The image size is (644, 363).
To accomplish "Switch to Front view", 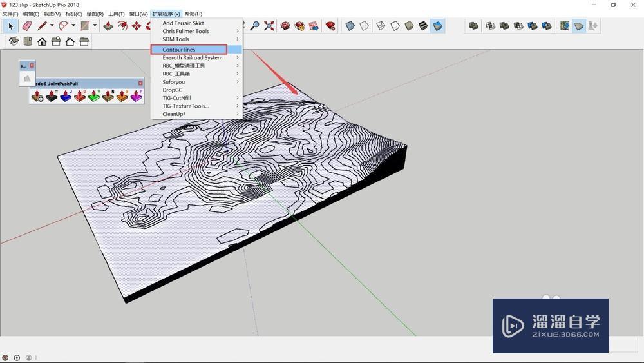I will (42, 41).
